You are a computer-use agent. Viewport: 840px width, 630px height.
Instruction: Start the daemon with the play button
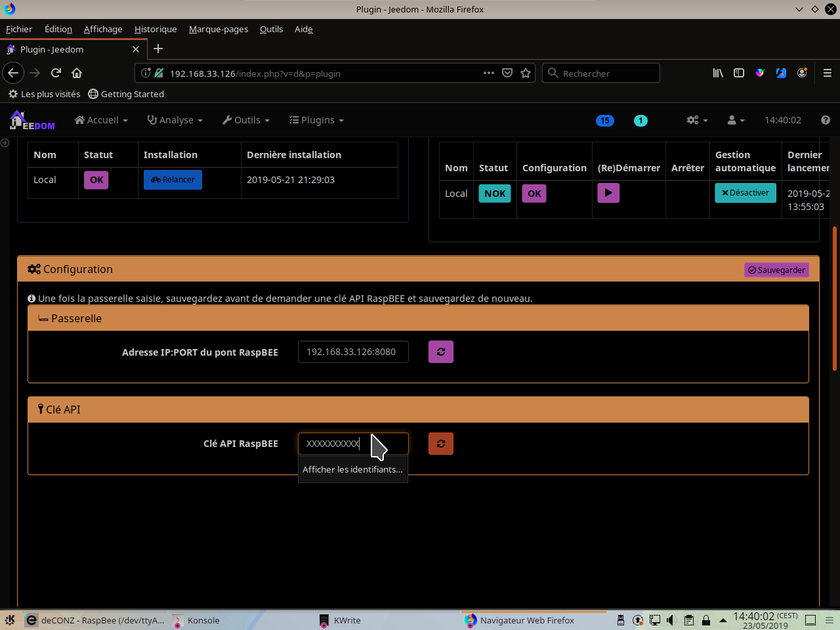[x=608, y=193]
